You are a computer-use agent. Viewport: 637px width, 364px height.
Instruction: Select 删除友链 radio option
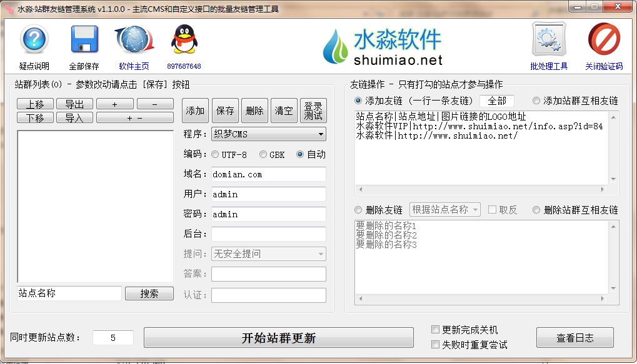358,210
